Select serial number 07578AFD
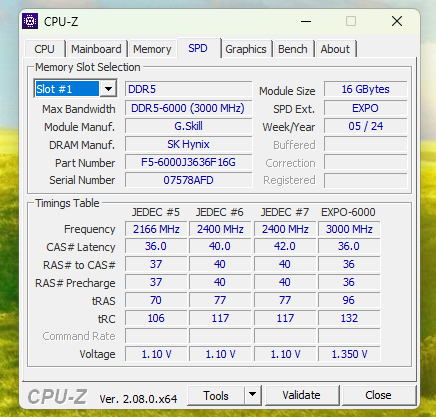 click(189, 180)
